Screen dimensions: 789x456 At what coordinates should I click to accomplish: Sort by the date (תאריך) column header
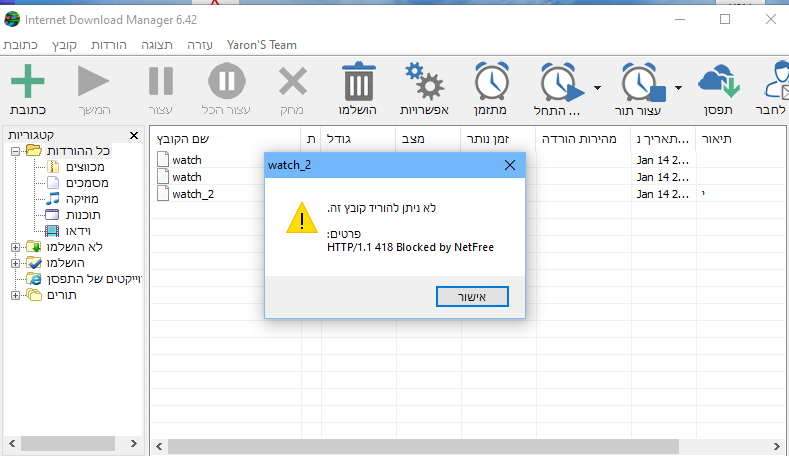[663, 139]
